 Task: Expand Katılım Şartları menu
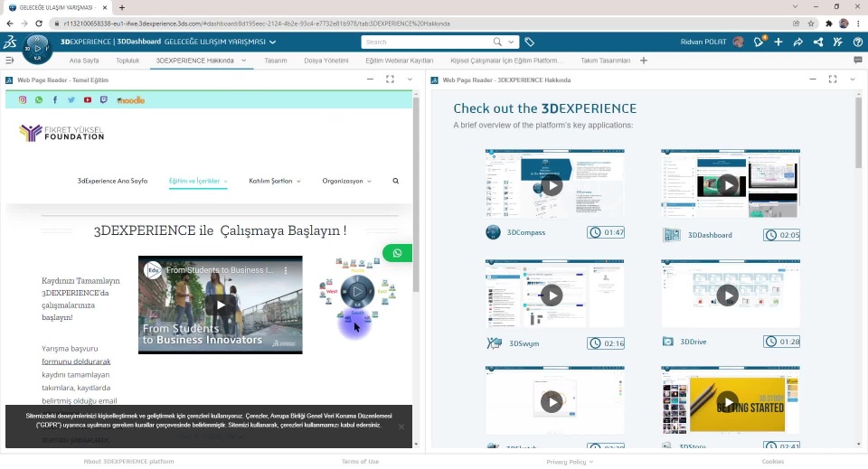point(275,181)
